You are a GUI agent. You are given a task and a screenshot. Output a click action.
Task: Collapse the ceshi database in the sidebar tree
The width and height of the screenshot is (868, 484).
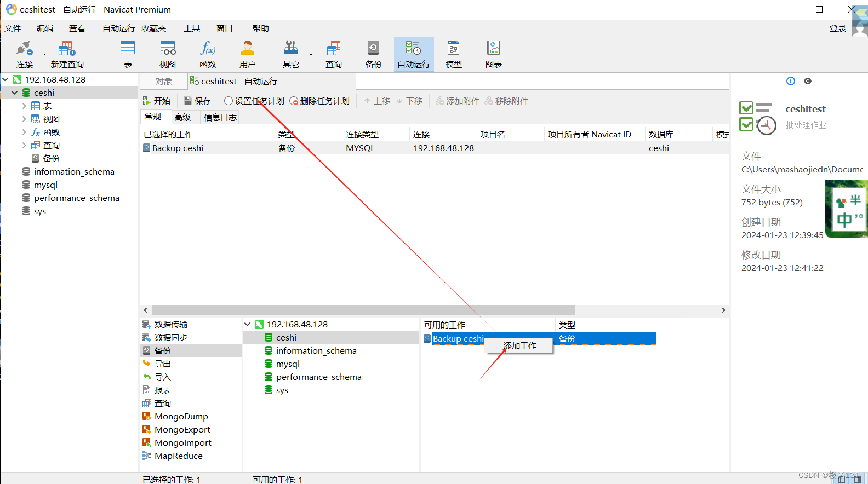pos(15,93)
